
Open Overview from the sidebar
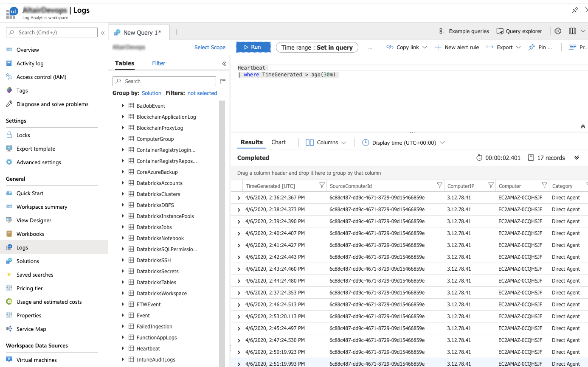28,50
